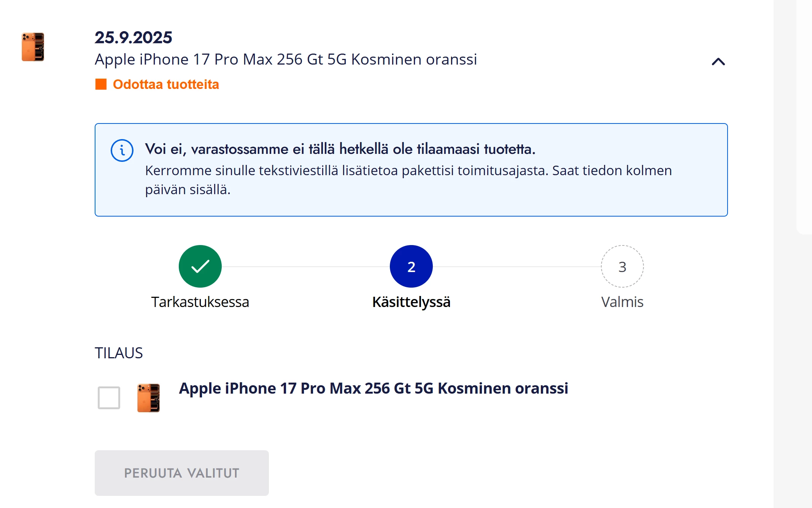Click the blue info circle icon

click(122, 150)
